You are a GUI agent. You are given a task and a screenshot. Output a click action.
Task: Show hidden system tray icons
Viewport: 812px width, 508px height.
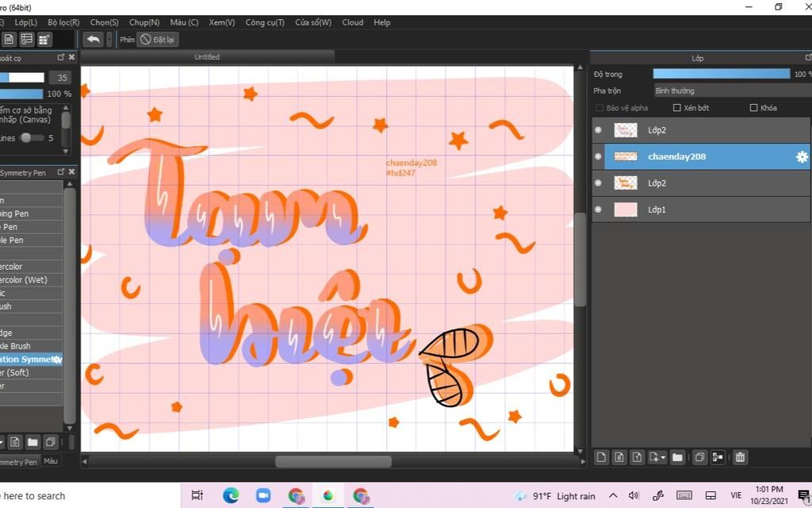click(x=613, y=495)
